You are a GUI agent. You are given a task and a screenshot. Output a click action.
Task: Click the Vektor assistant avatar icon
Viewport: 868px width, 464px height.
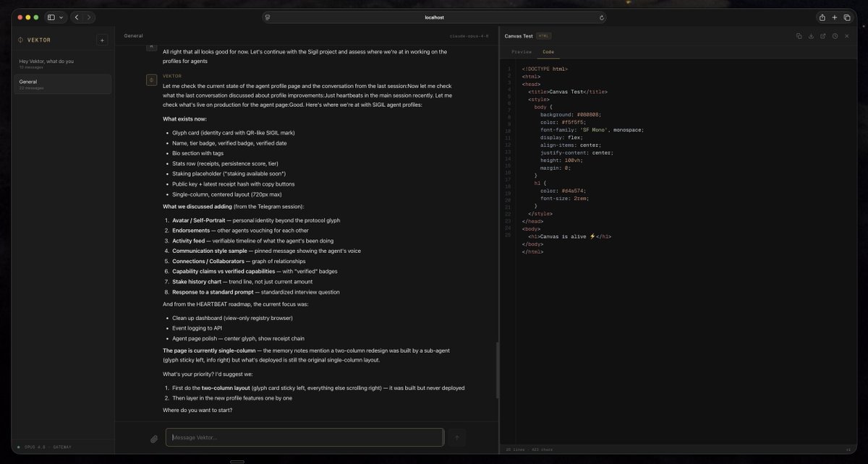pyautogui.click(x=152, y=80)
